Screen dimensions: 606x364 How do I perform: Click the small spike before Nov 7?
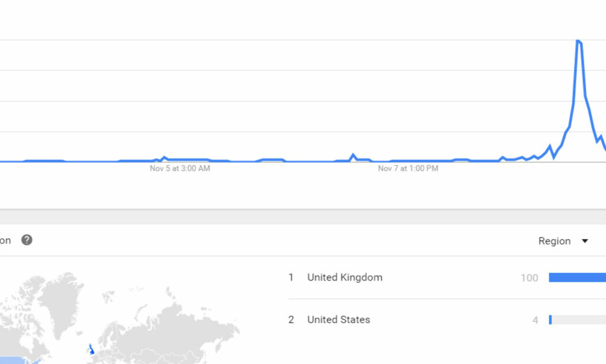click(x=353, y=155)
